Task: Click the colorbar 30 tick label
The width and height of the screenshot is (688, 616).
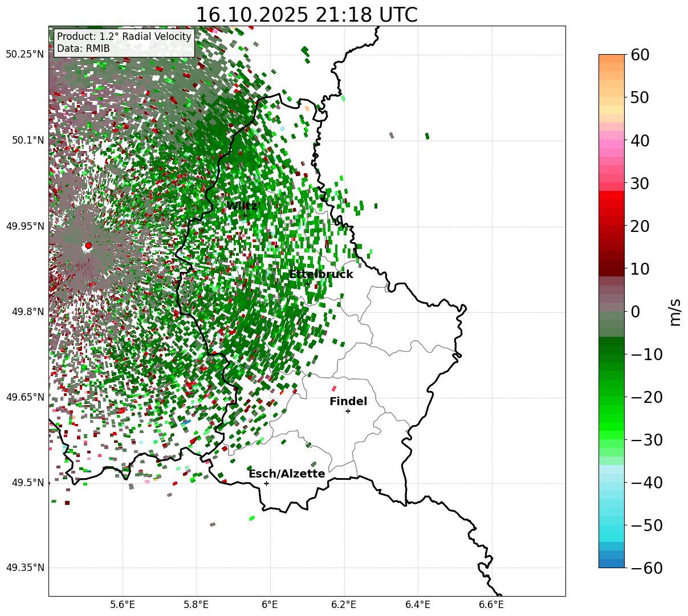Action: coord(640,183)
